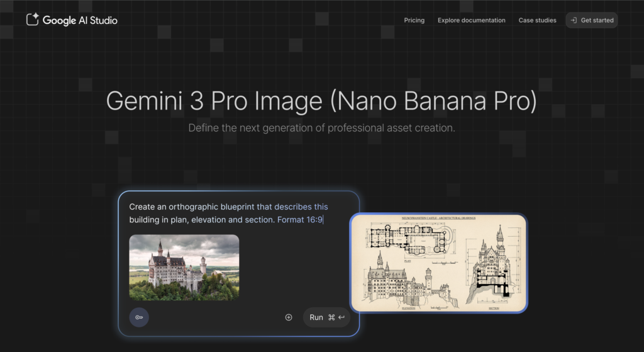Click the 'Format 16:9' text in the prompt

tap(300, 220)
